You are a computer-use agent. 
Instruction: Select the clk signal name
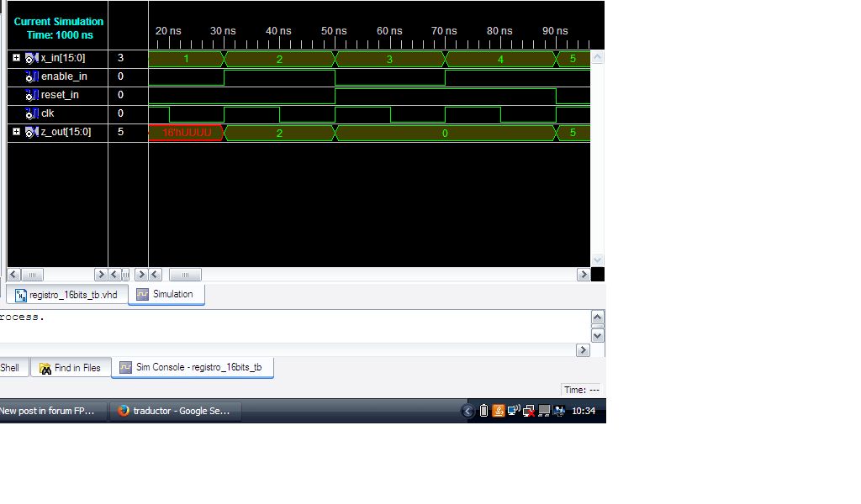click(x=48, y=113)
